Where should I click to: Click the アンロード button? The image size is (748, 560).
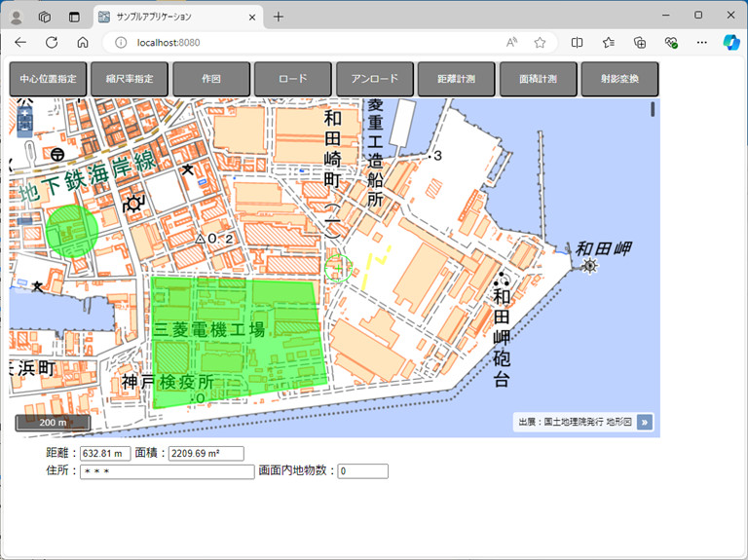tap(374, 79)
